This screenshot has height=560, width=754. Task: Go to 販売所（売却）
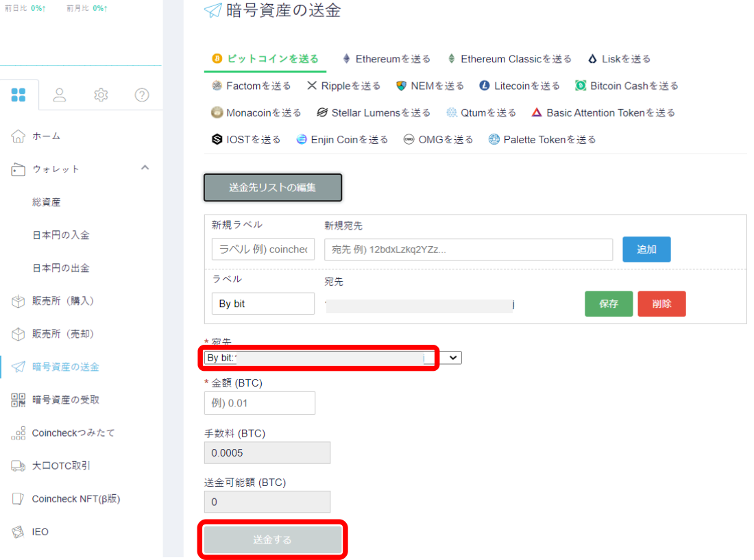[x=63, y=334]
